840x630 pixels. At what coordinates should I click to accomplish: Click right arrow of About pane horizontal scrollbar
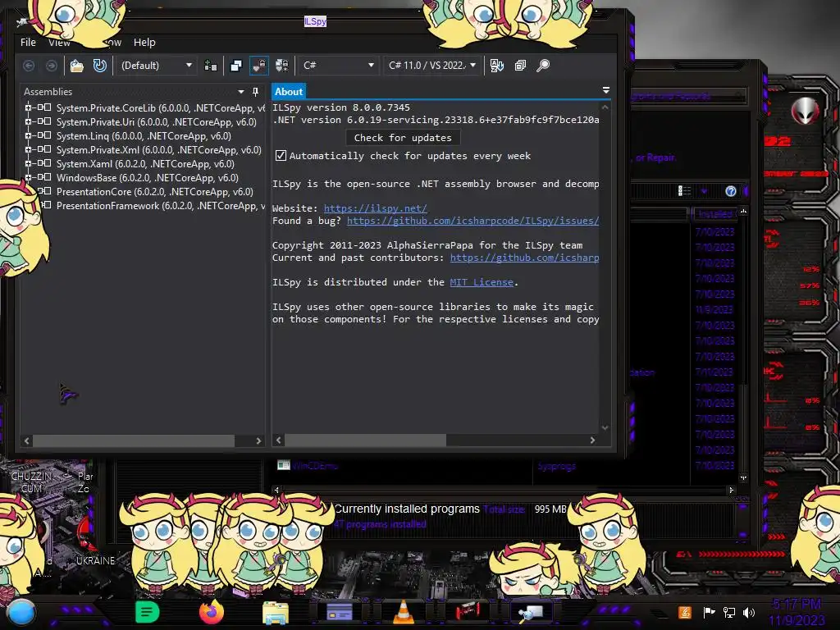point(592,441)
